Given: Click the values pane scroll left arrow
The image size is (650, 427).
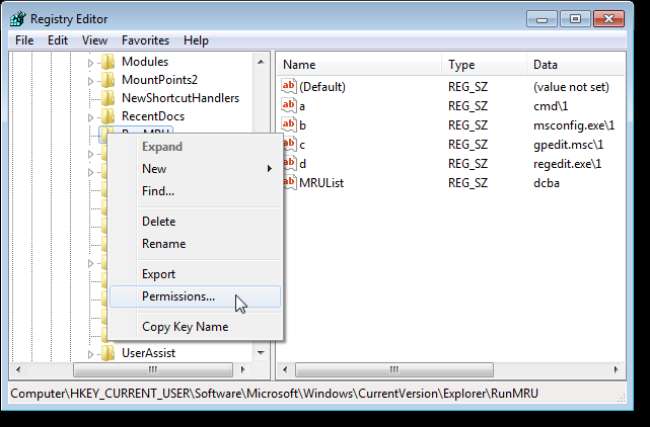Looking at the screenshot, I should 285,369.
